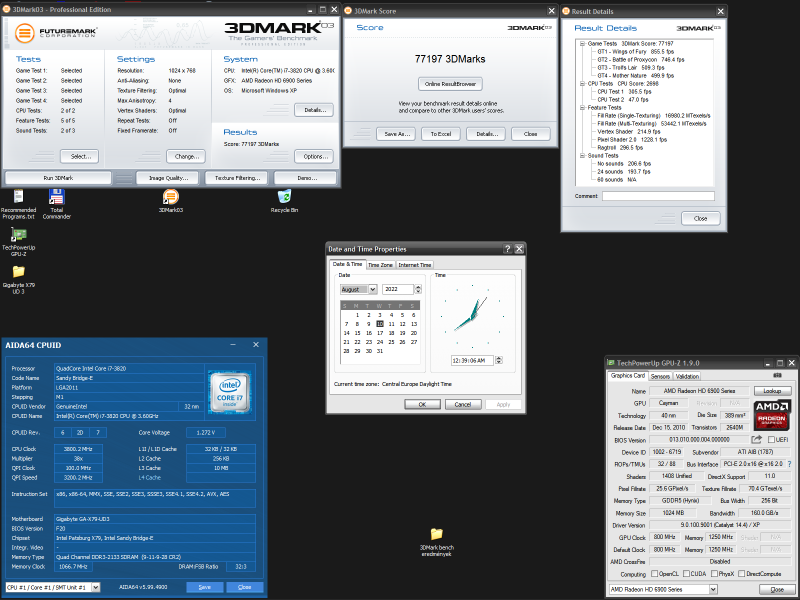The width and height of the screenshot is (800, 600).
Task: Click the year stepper next to 2022
Action: (x=418, y=289)
